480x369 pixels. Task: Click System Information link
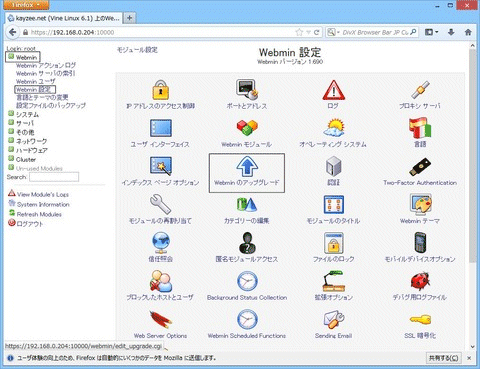click(x=43, y=204)
